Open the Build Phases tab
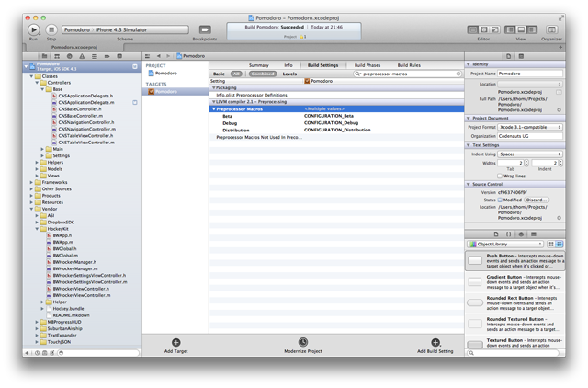This screenshot has width=588, height=388. [x=367, y=65]
